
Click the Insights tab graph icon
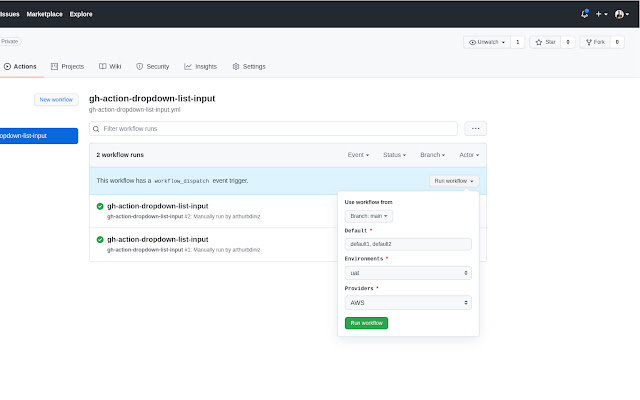click(x=188, y=67)
